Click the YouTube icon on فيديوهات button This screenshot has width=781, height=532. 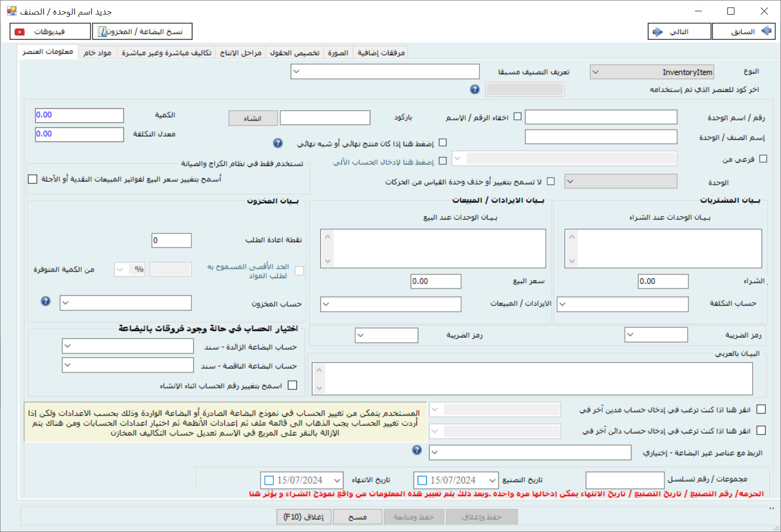20,32
